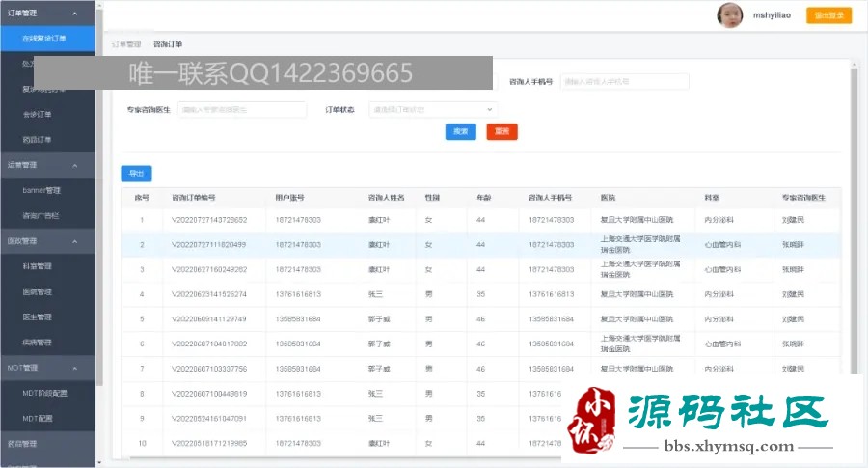Click the 导出 export button
This screenshot has width=868, height=468.
pos(136,174)
